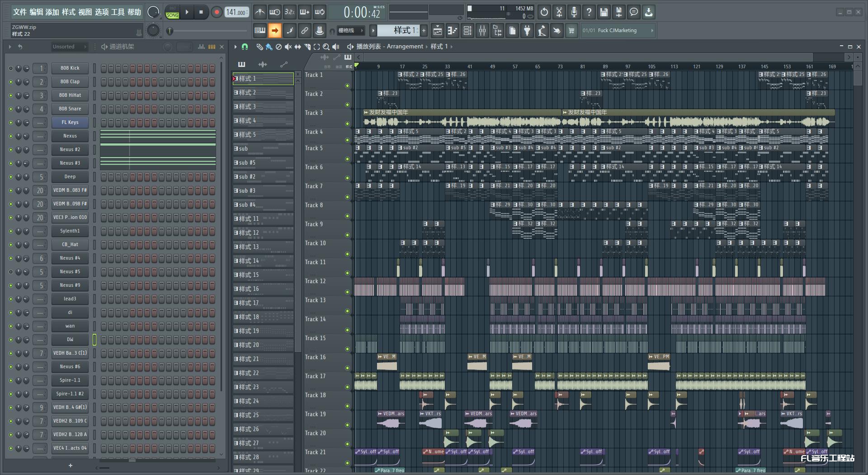The width and height of the screenshot is (868, 475).
Task: Stop playback with the stop button
Action: click(201, 12)
